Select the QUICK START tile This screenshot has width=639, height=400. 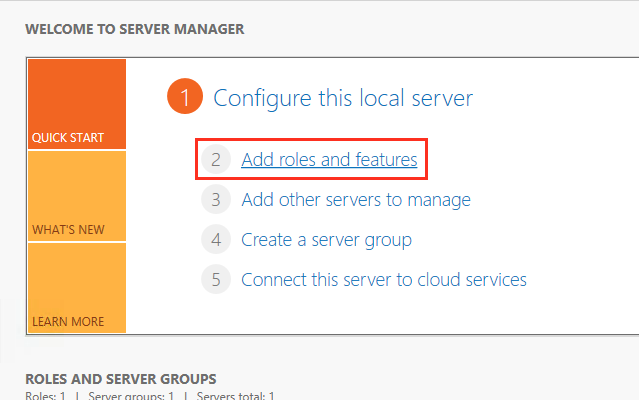[77, 104]
